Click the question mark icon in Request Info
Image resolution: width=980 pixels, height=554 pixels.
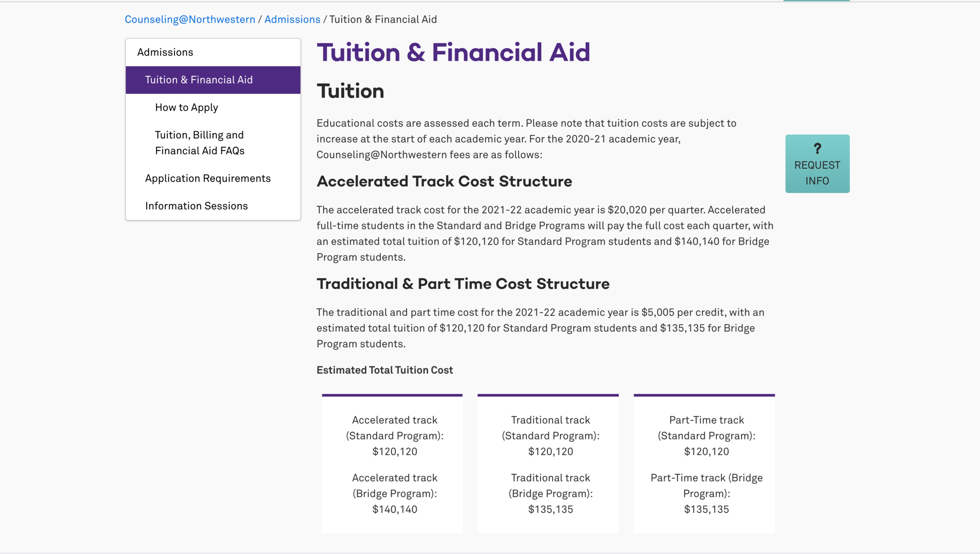[x=817, y=148]
